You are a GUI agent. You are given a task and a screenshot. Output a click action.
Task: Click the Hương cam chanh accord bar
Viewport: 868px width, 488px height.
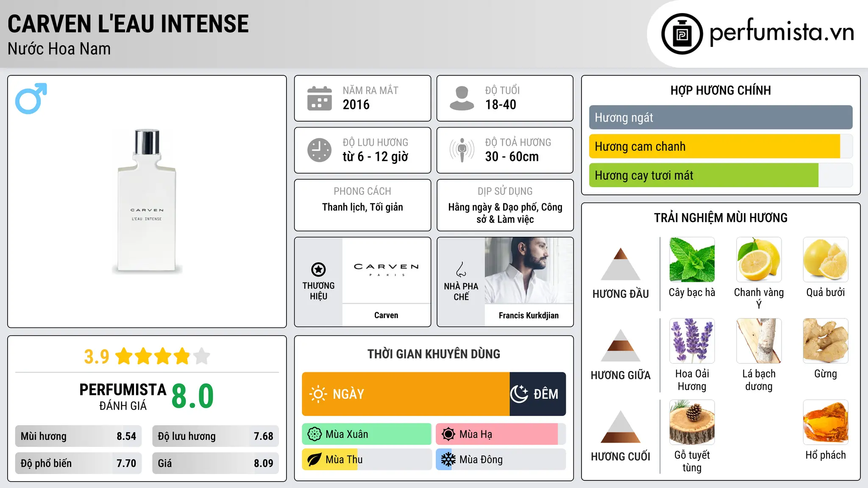[721, 146]
